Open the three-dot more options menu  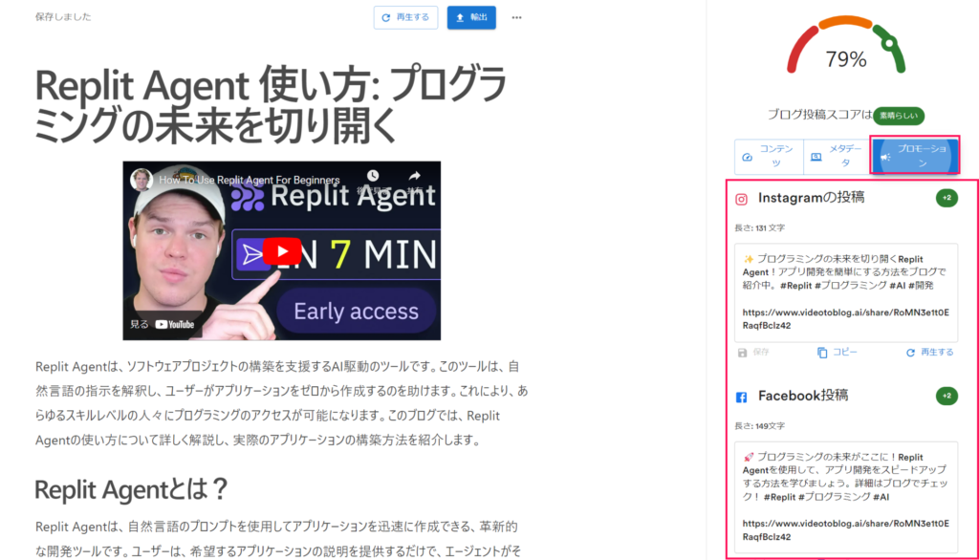[x=516, y=17]
